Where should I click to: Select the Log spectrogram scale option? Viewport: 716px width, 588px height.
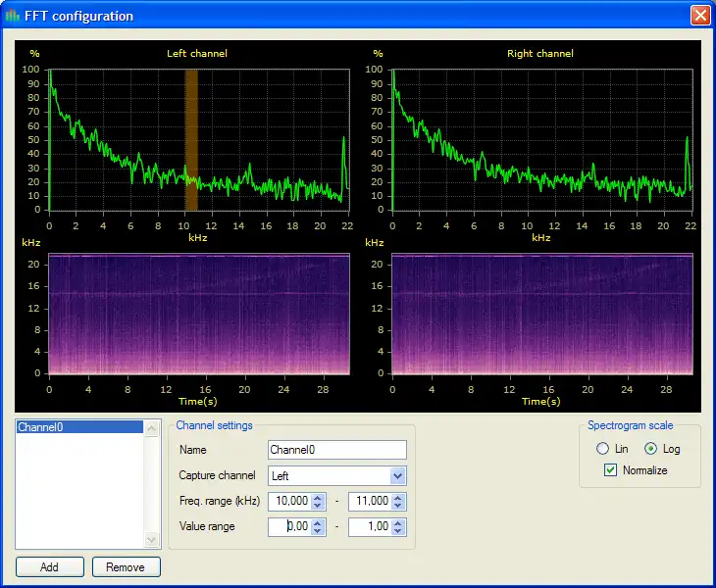click(x=650, y=449)
